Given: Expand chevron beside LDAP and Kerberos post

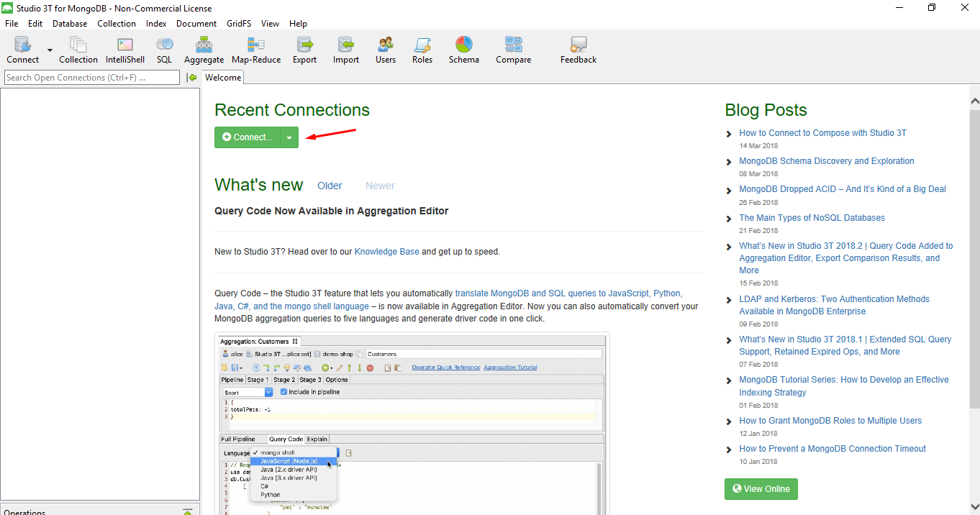Looking at the screenshot, I should click(729, 300).
